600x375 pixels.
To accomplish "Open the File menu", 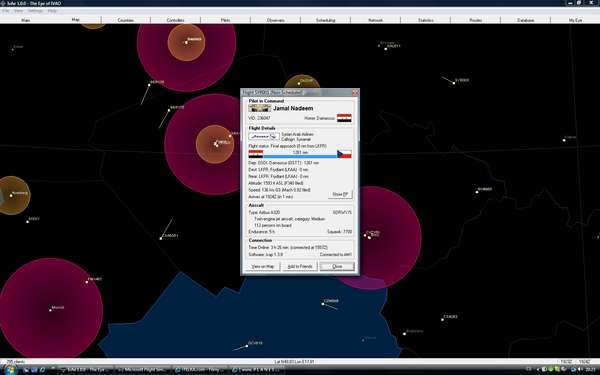I will [x=6, y=11].
